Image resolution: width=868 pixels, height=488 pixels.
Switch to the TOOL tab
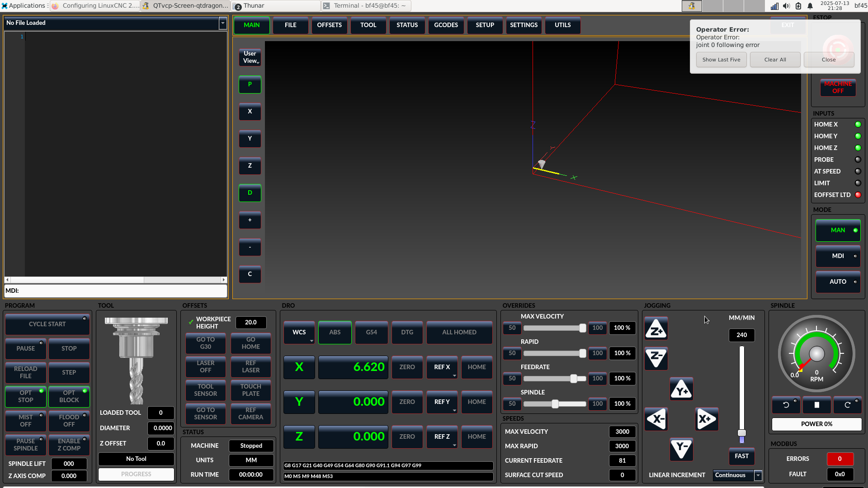[368, 25]
